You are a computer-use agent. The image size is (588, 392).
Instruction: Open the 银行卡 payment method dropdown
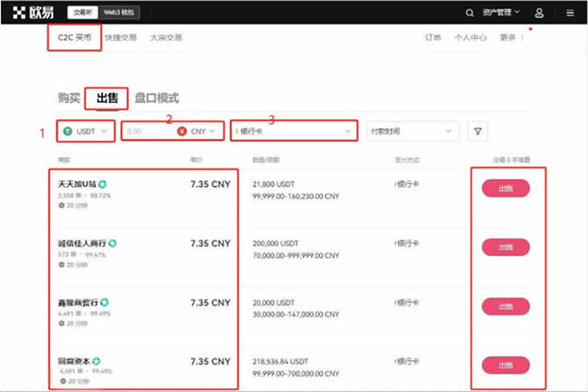294,131
